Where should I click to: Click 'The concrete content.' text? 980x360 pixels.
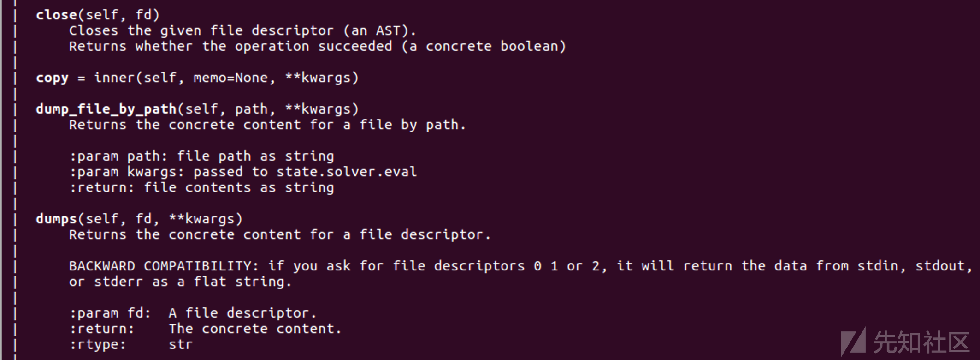[x=255, y=329]
